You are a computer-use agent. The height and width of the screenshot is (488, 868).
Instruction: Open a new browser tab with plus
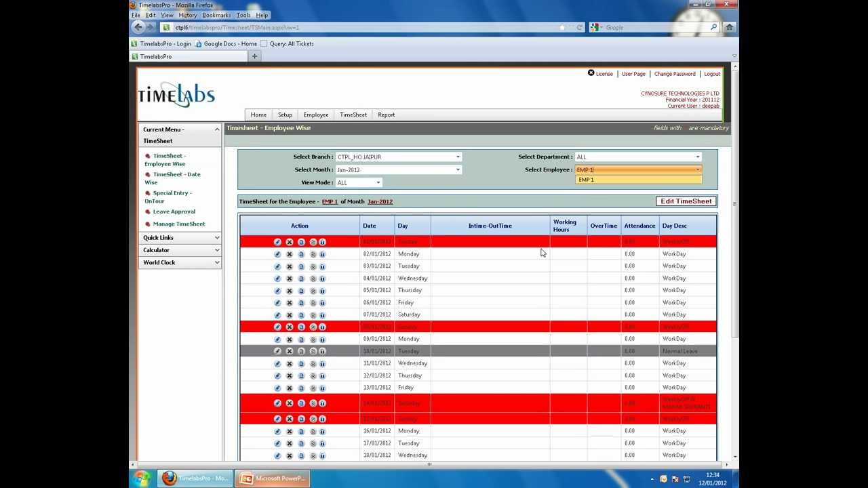click(x=254, y=56)
